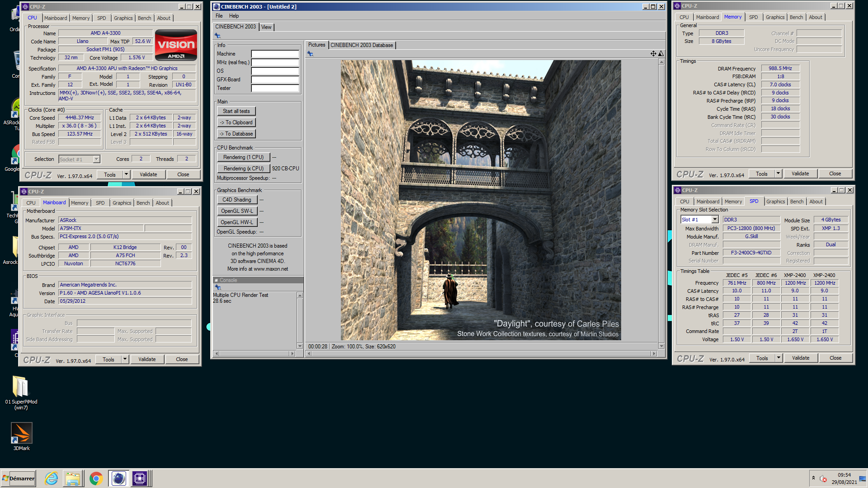Click into the Tester input field

click(275, 88)
